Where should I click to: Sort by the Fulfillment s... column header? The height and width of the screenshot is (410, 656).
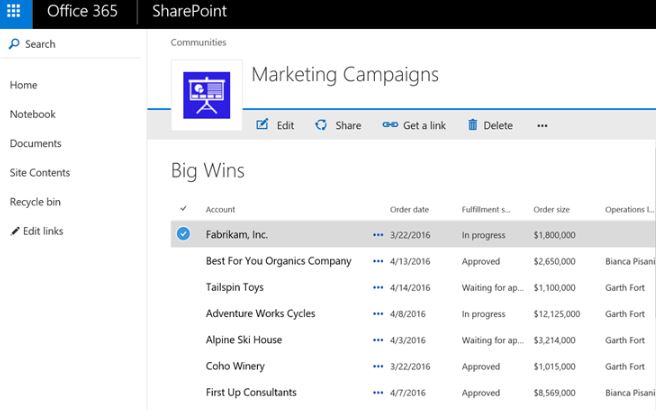click(x=486, y=210)
